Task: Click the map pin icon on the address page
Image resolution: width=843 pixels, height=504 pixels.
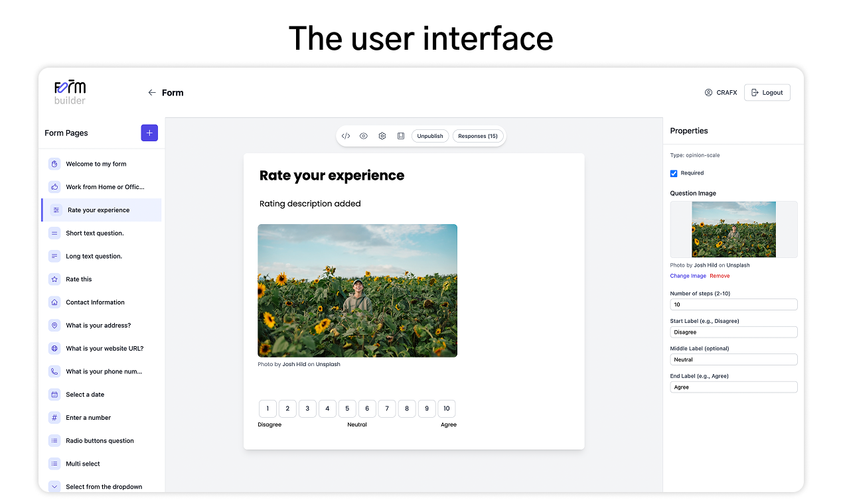Action: click(54, 325)
